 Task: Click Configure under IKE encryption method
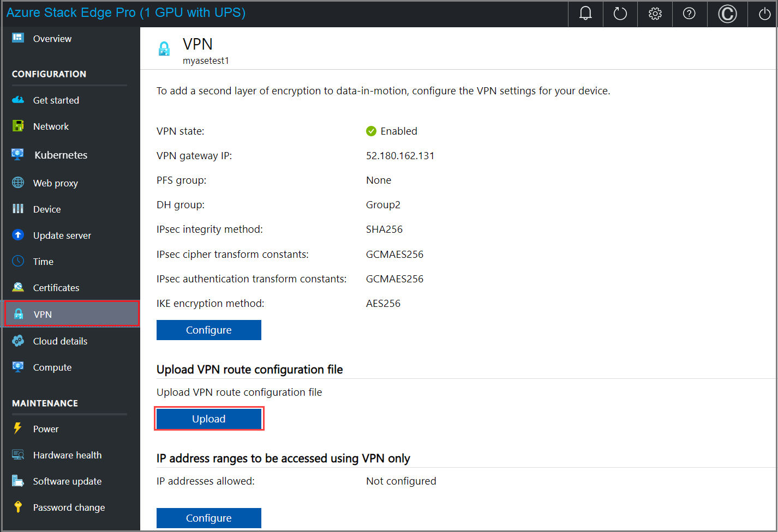click(209, 330)
